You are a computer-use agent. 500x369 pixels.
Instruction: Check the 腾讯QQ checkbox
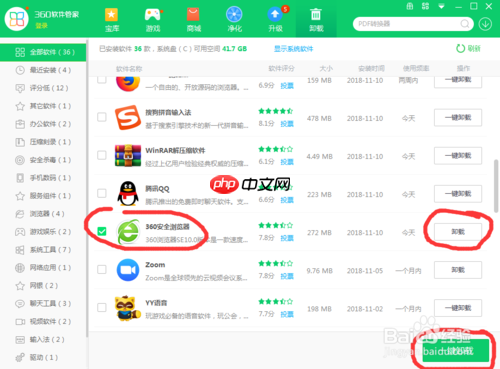point(102,193)
